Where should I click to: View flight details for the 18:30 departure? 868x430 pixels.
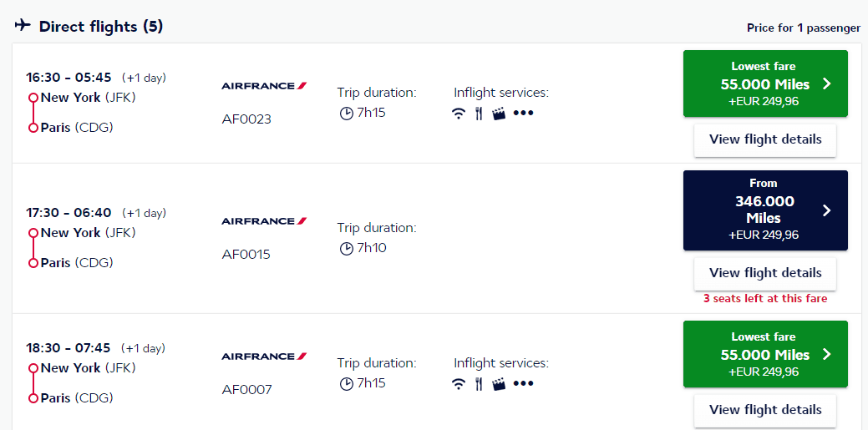pyautogui.click(x=764, y=410)
